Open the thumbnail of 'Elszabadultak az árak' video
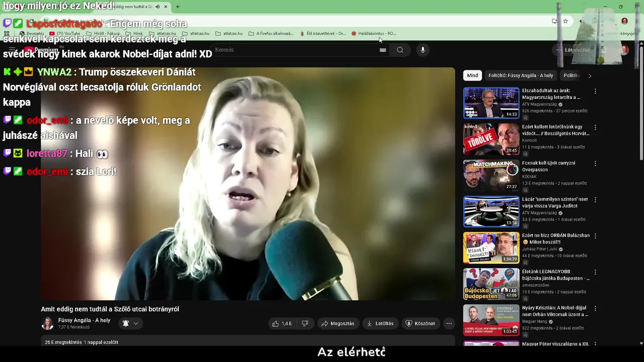 click(x=491, y=103)
